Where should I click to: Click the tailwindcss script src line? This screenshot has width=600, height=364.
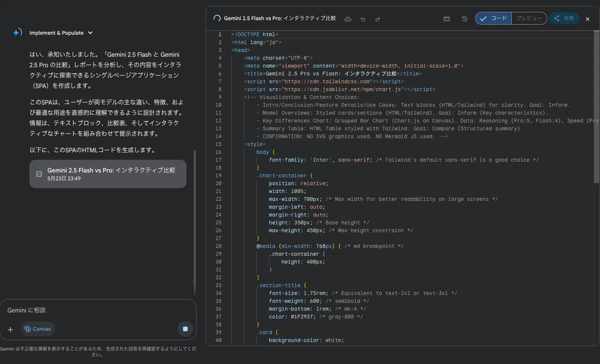(x=324, y=81)
